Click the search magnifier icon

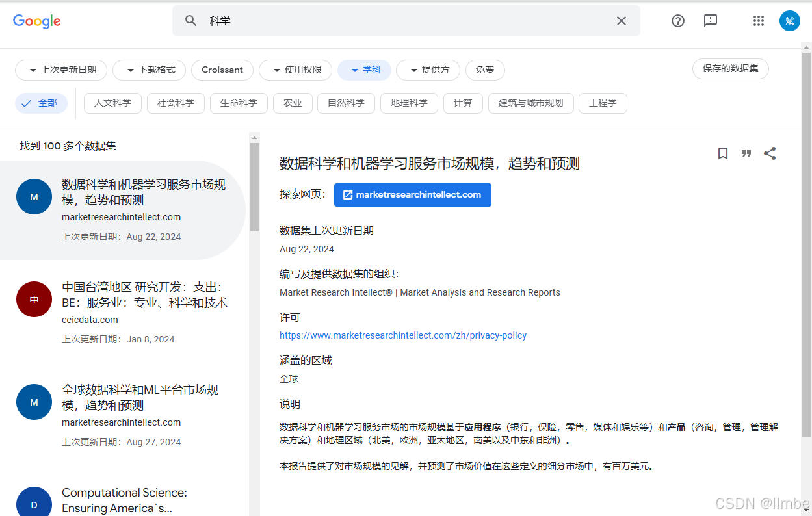(x=190, y=21)
